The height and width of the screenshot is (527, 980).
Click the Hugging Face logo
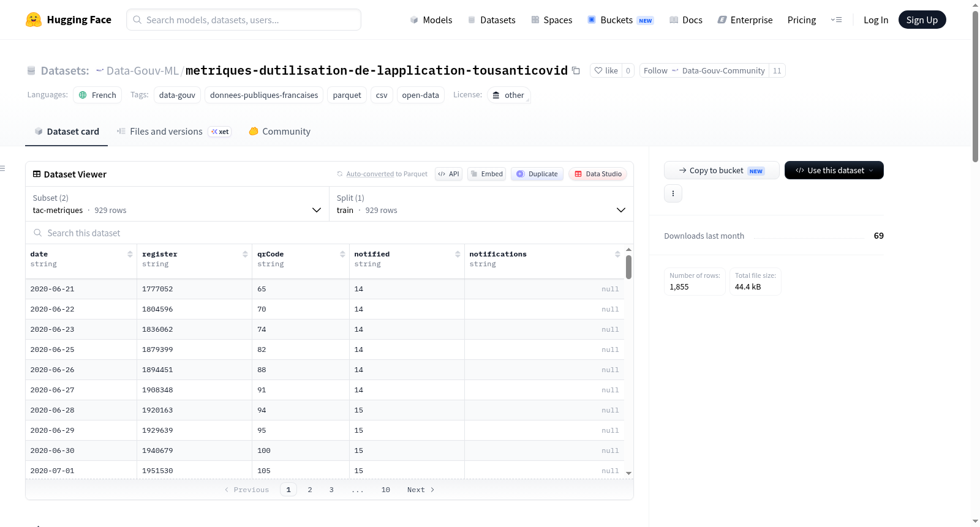[x=69, y=20]
